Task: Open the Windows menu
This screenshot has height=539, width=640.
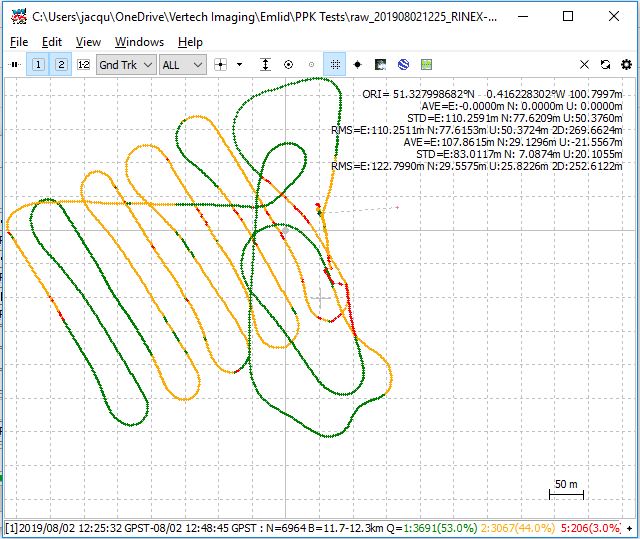Action: pos(139,42)
